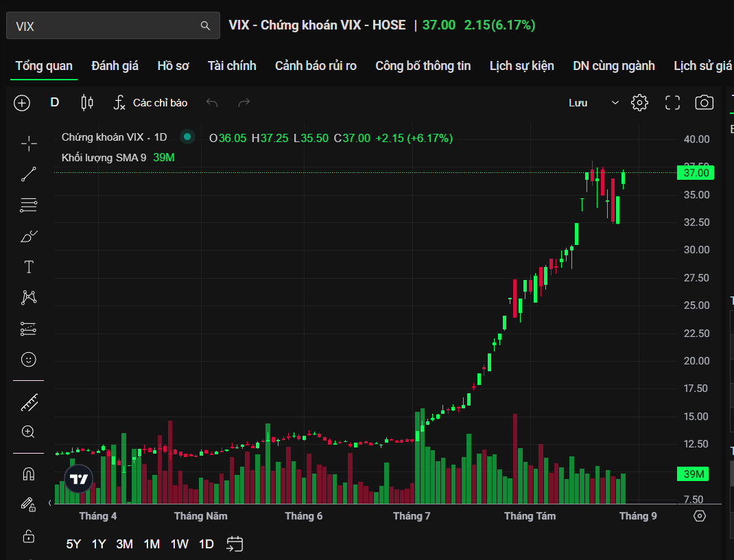Screen dimensions: 734x560
Task: Click the search magnifier icon in VIX box
Action: [x=205, y=26]
